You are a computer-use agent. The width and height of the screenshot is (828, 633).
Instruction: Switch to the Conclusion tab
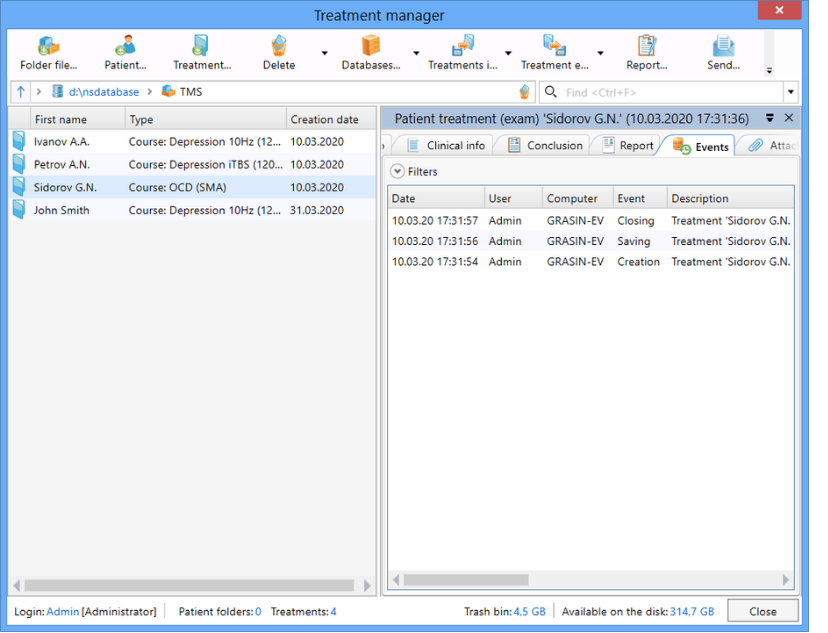tap(545, 146)
